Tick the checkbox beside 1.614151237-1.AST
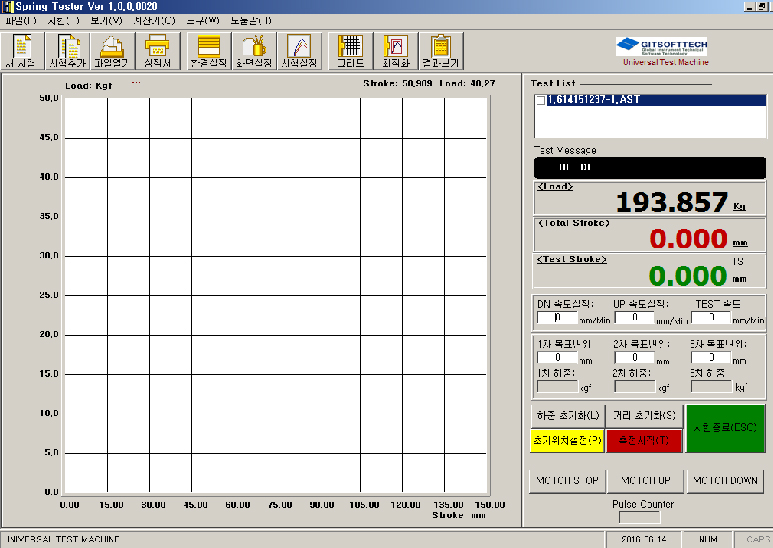The height and width of the screenshot is (548, 773). click(x=541, y=100)
